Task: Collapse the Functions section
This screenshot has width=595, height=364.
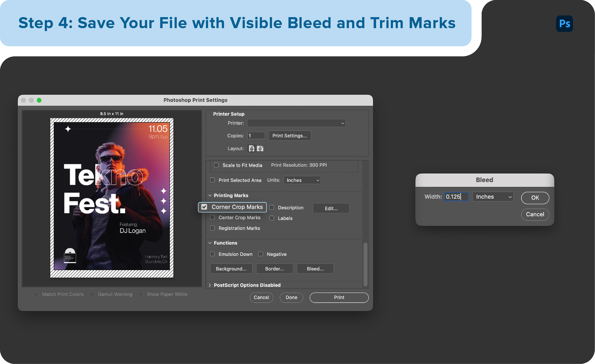Action: click(210, 243)
